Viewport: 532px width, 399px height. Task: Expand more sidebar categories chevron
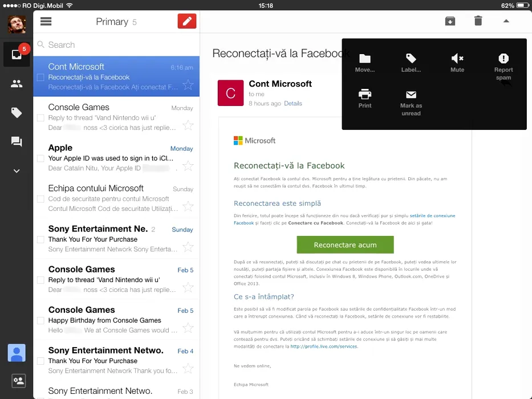tap(17, 171)
